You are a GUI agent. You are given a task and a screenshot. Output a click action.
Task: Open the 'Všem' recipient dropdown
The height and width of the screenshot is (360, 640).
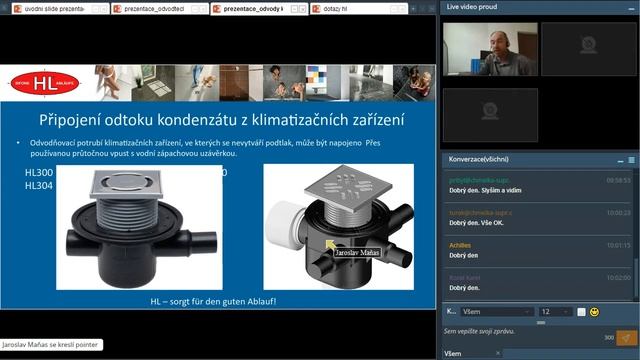[497, 312]
